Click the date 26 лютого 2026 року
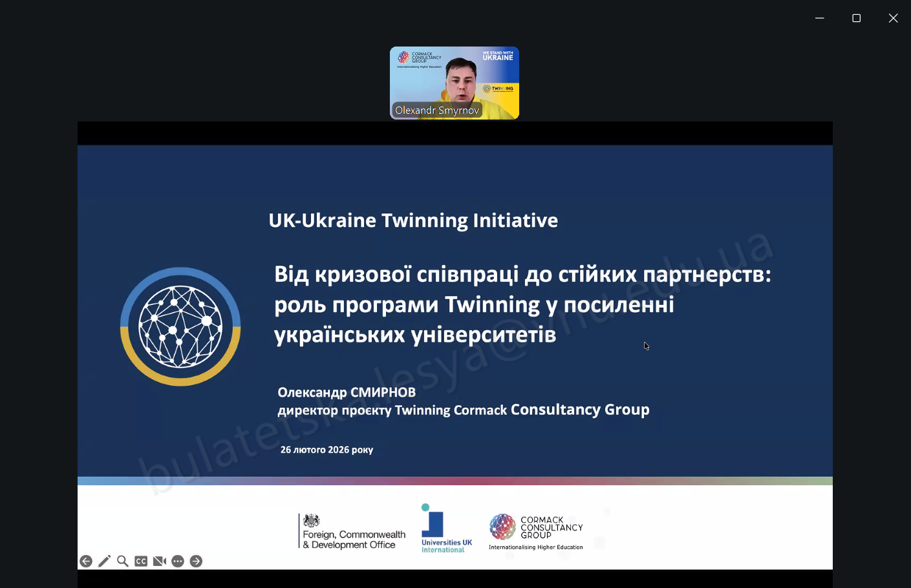Screen dimensions: 911x588 click(x=327, y=450)
